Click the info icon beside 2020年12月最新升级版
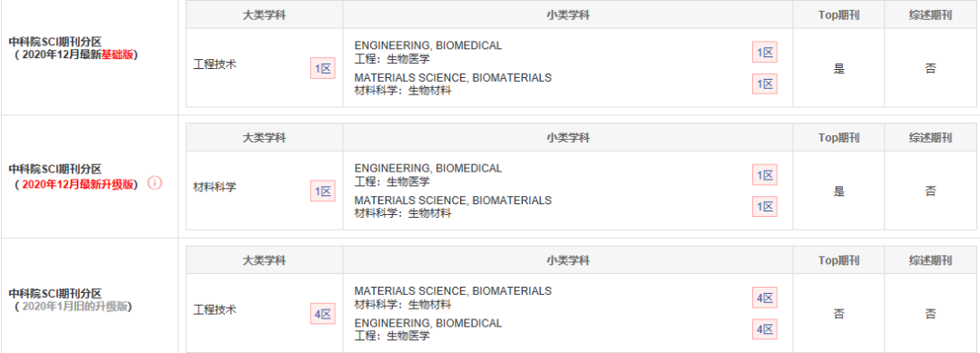980x353 pixels. tap(154, 183)
